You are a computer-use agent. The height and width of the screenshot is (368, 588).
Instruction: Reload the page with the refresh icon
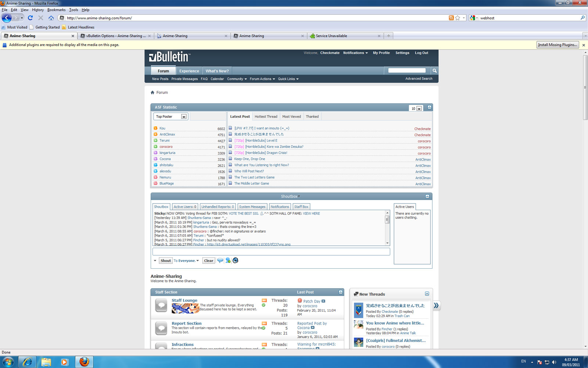click(x=31, y=18)
